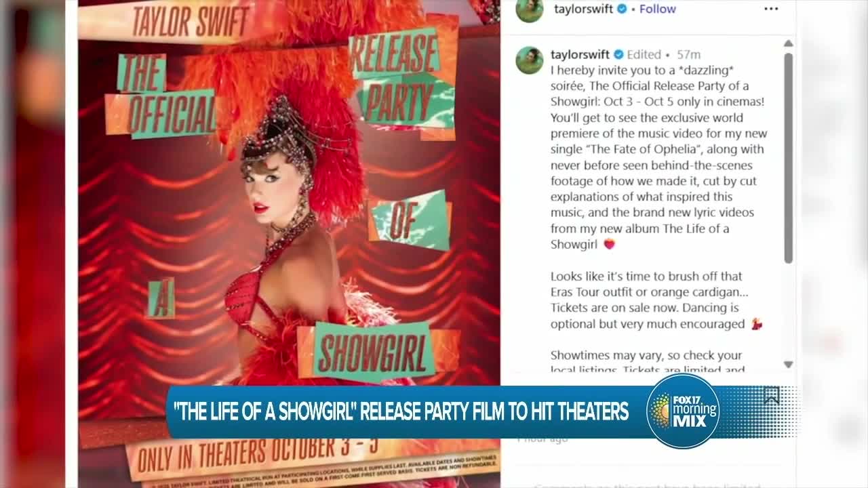Click the caption panel scrollbar thumb
868x488 pixels.
pyautogui.click(x=788, y=157)
